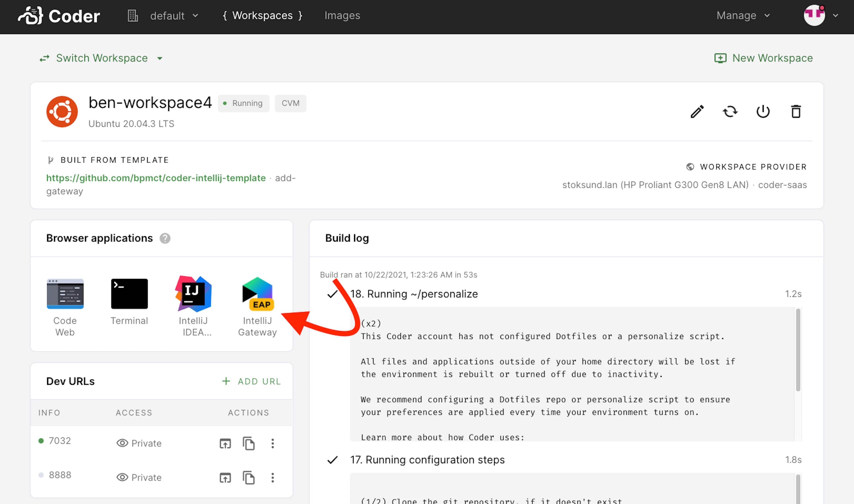Image resolution: width=854 pixels, height=504 pixels.
Task: Rebuild the workspace with the refresh icon
Action: (730, 111)
